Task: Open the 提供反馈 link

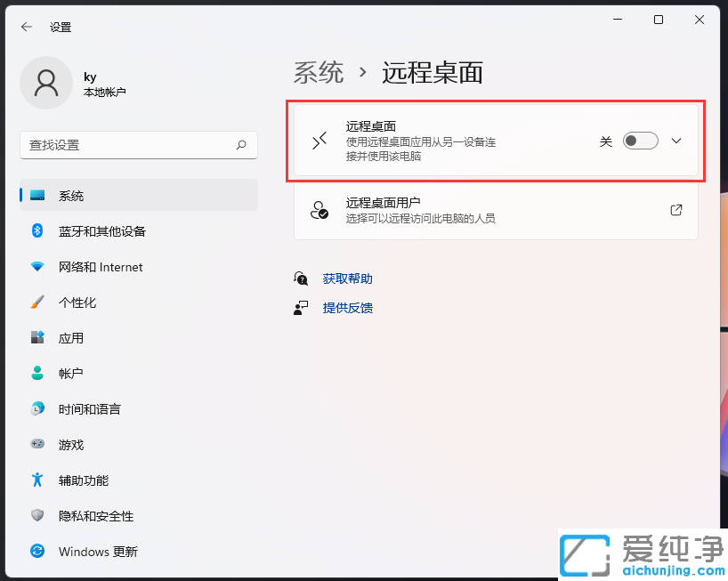Action: coord(347,308)
